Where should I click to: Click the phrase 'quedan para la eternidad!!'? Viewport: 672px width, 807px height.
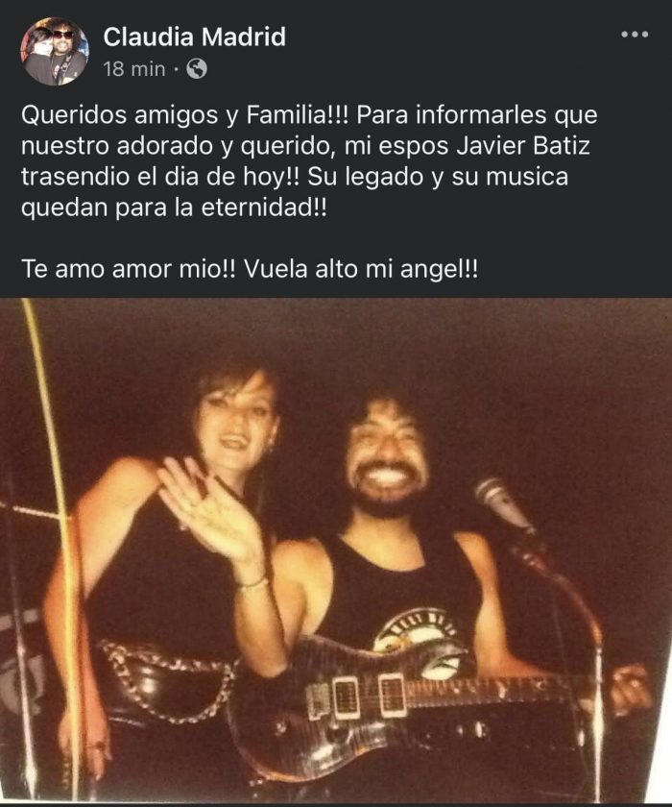(x=174, y=208)
